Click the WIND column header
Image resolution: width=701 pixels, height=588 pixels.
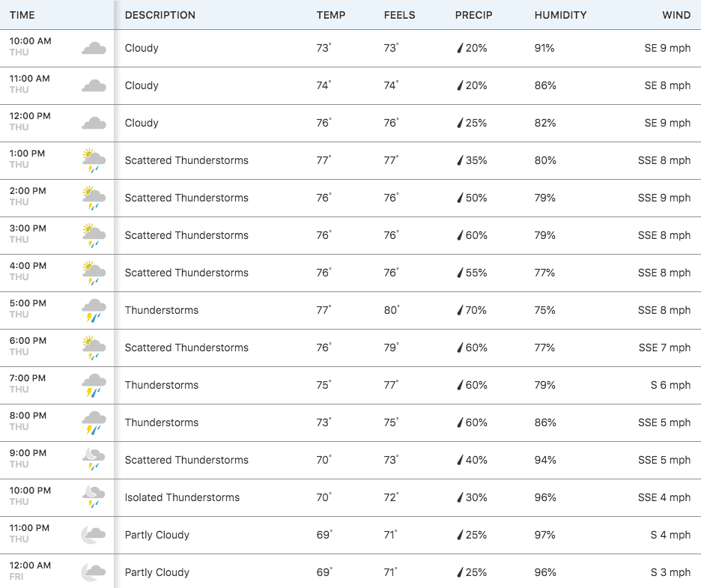point(676,15)
